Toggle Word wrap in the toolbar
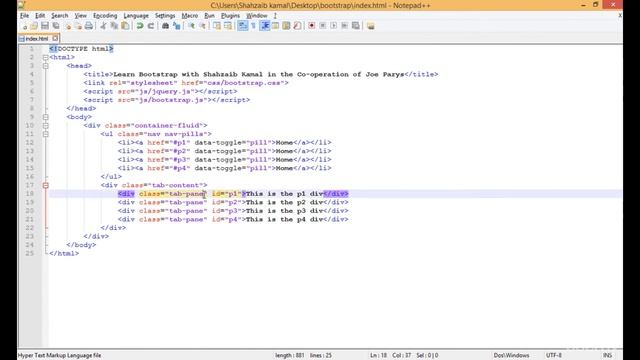 [x=242, y=26]
